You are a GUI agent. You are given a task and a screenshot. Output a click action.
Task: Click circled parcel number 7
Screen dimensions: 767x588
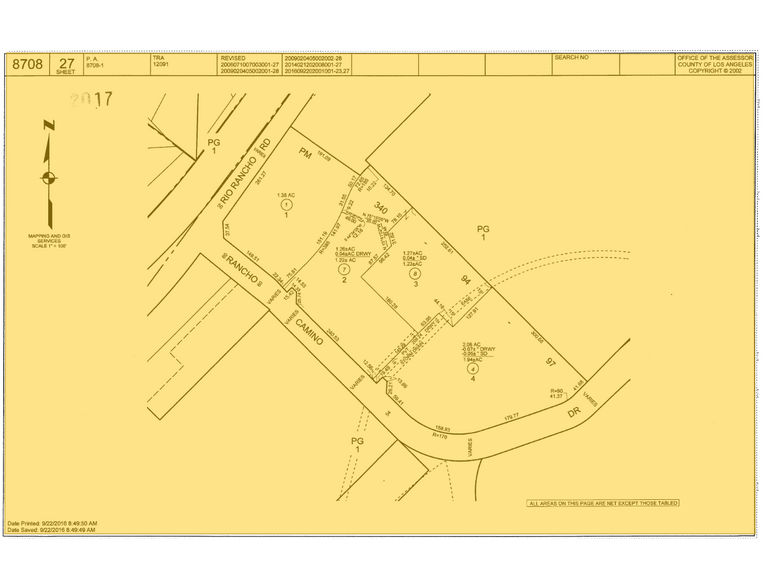(343, 270)
